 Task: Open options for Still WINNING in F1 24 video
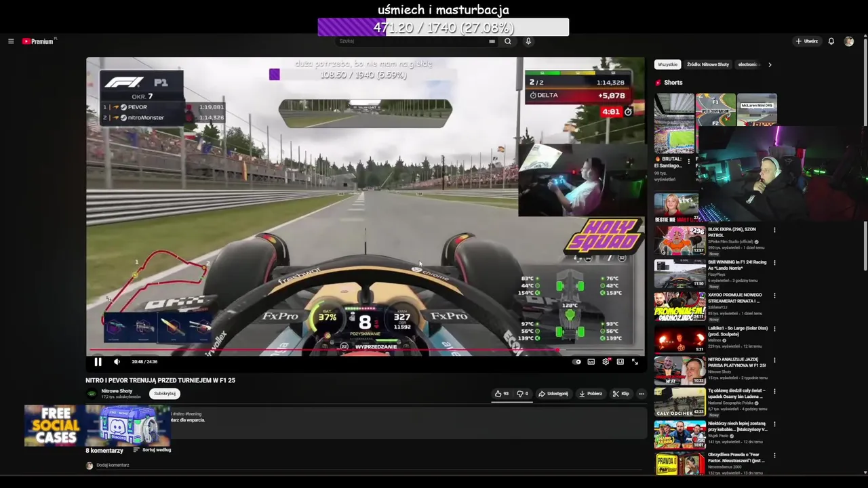pyautogui.click(x=774, y=262)
